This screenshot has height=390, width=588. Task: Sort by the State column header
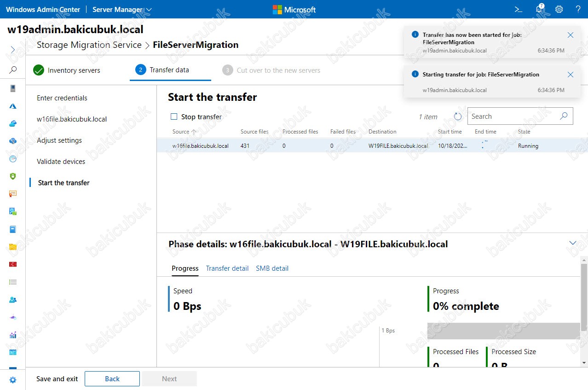tap(524, 132)
